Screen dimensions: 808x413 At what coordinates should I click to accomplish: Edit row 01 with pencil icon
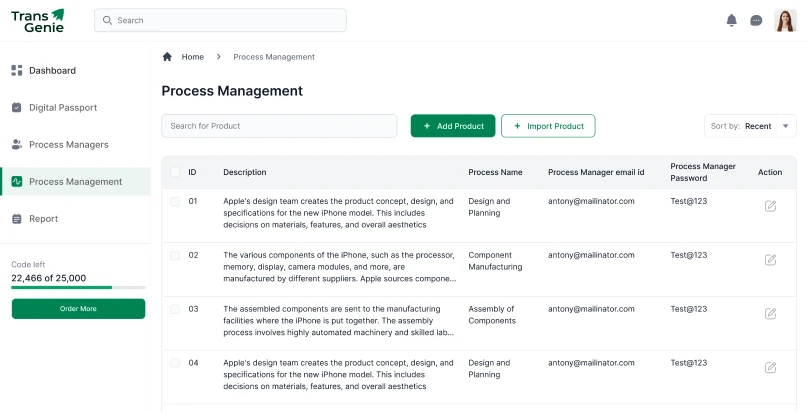770,206
